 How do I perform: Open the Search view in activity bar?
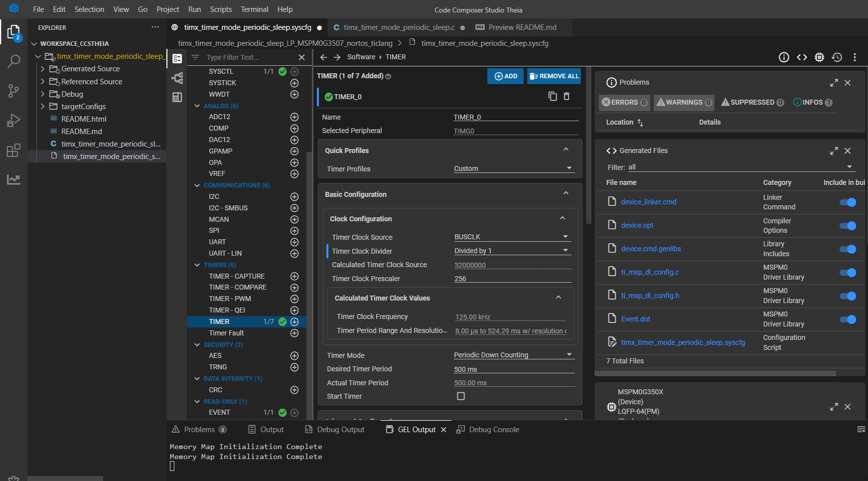click(13, 62)
